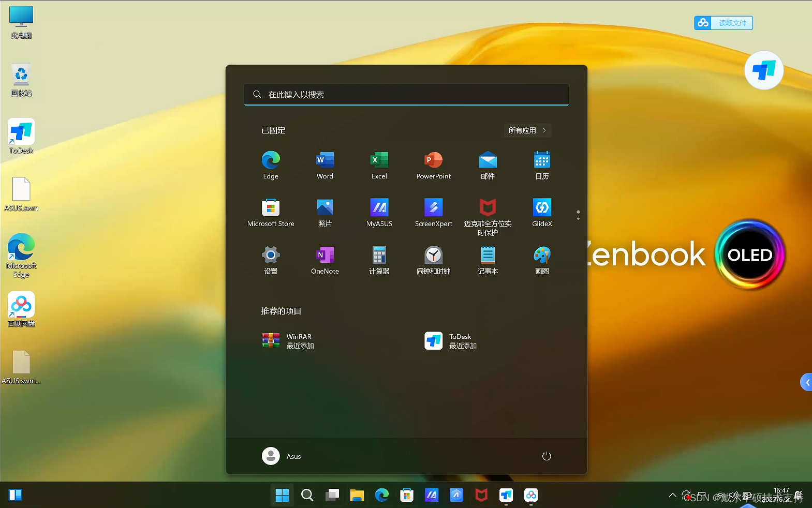This screenshot has width=812, height=508.
Task: Open 画图 paint app
Action: [542, 261]
